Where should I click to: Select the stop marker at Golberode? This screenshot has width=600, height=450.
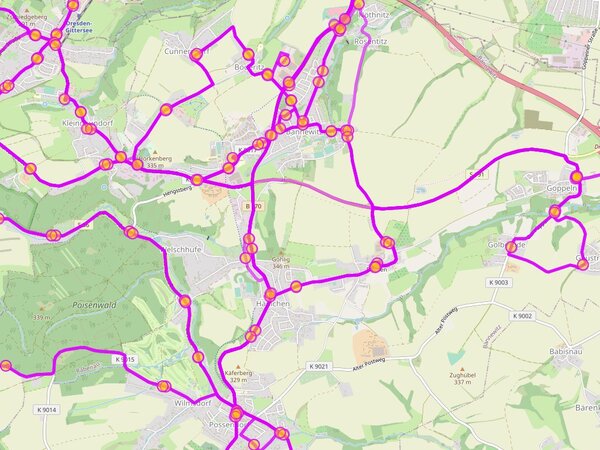pos(511,248)
